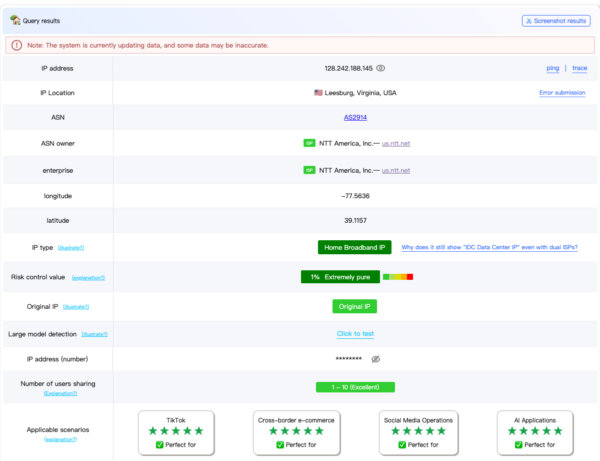Click the star rating on Cross-border e-commerce card

pos(296,431)
